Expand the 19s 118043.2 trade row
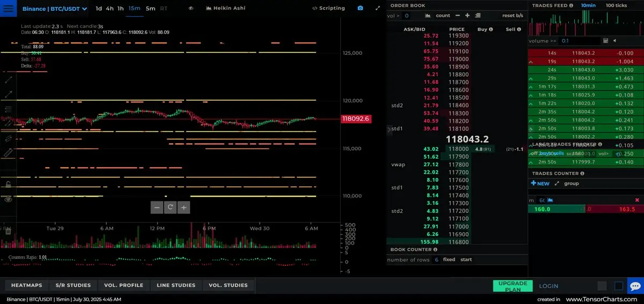 click(x=531, y=62)
